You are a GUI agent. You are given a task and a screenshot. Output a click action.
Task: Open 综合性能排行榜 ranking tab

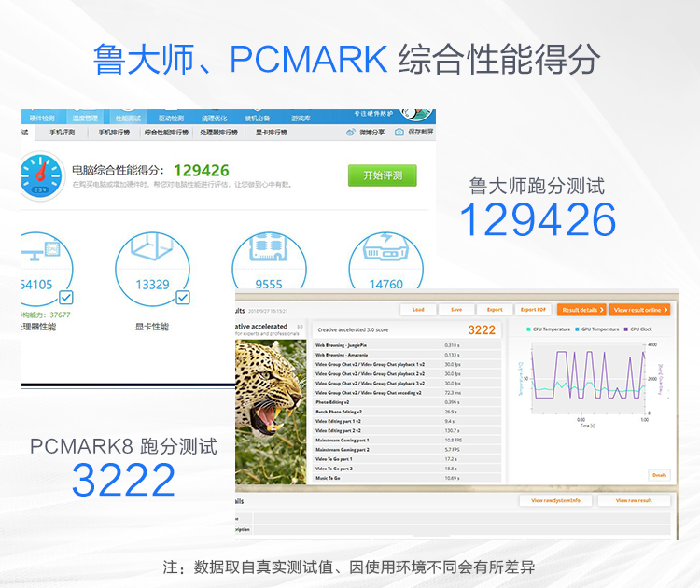[166, 133]
